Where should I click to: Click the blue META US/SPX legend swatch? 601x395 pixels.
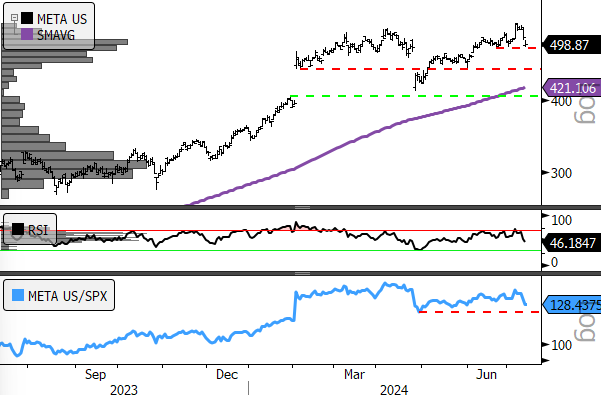[18, 295]
